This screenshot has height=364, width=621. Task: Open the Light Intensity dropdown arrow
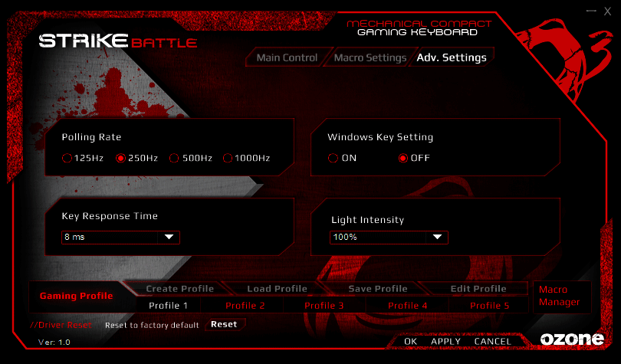(437, 237)
